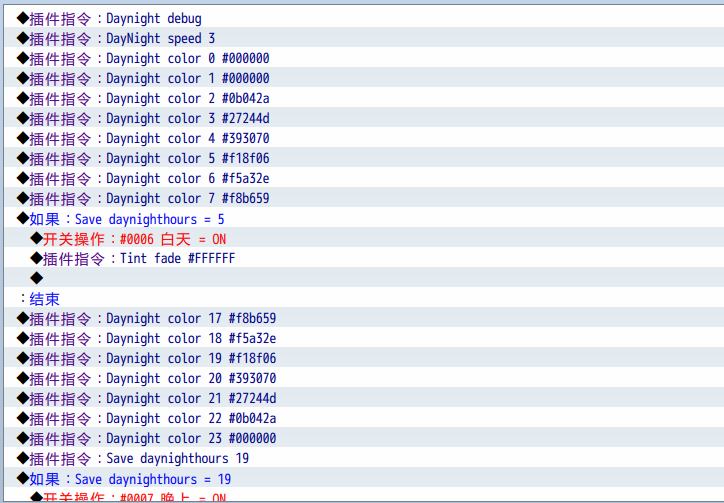Viewport: 724px width, 503px height.
Task: Select the empty diamond line under Tint fade
Action: click(x=364, y=278)
